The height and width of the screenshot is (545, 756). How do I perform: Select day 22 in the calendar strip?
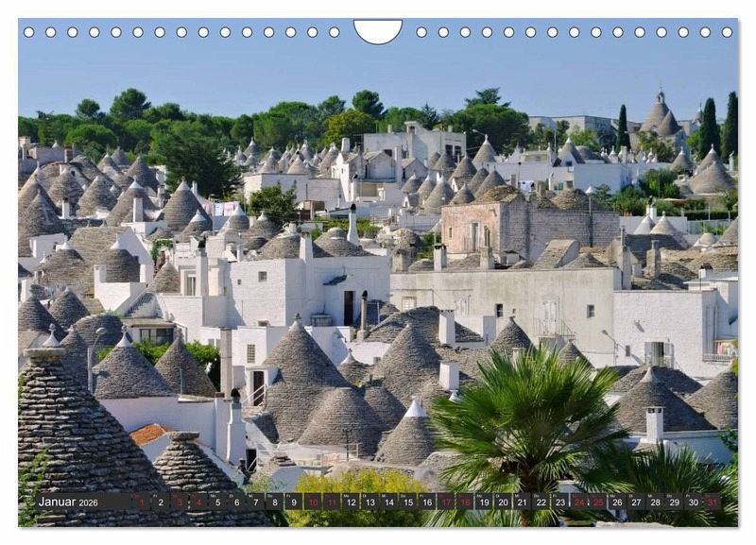pos(541,502)
